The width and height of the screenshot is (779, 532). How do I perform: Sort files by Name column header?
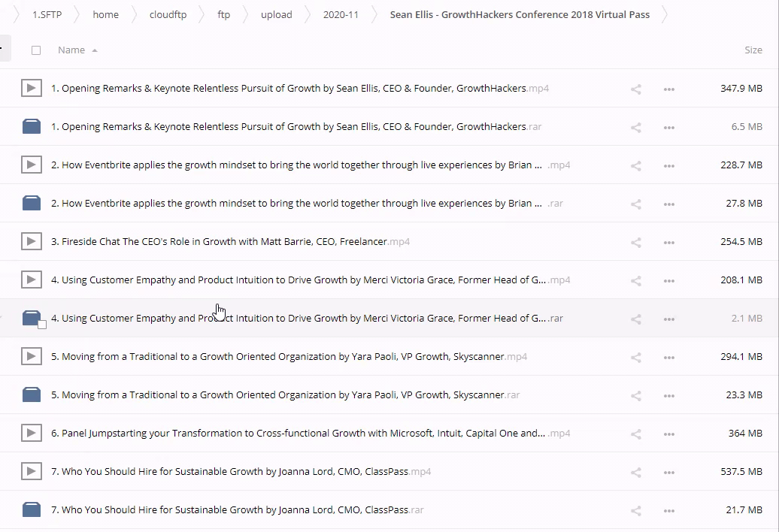[x=71, y=50]
